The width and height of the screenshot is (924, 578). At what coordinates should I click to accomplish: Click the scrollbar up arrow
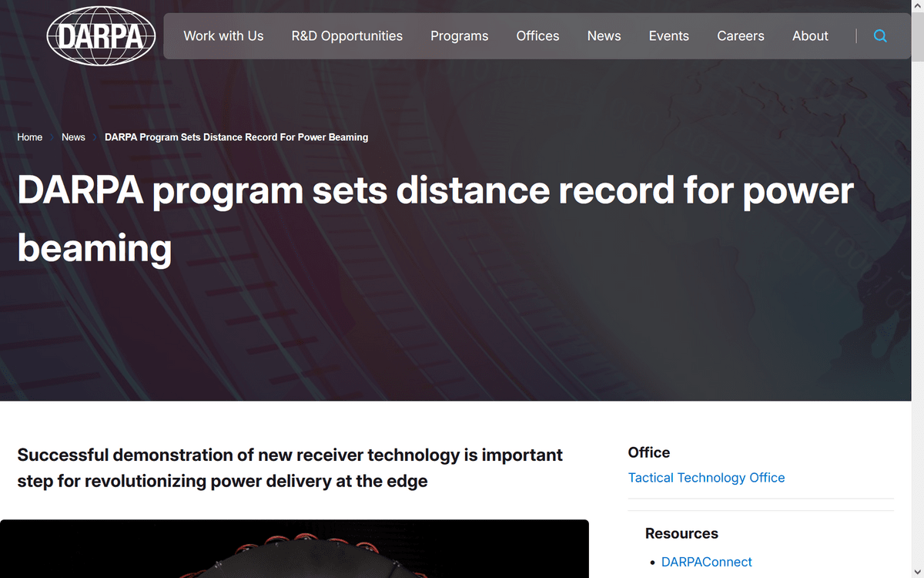point(917,6)
